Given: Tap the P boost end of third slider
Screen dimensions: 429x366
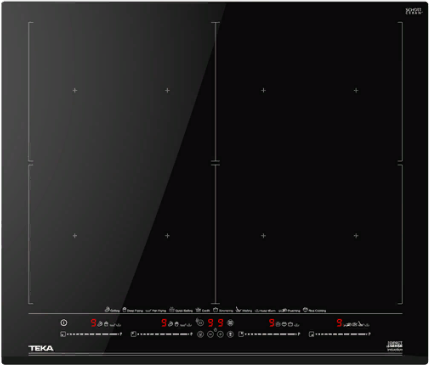Looking at the screenshot, I should [x=299, y=334].
